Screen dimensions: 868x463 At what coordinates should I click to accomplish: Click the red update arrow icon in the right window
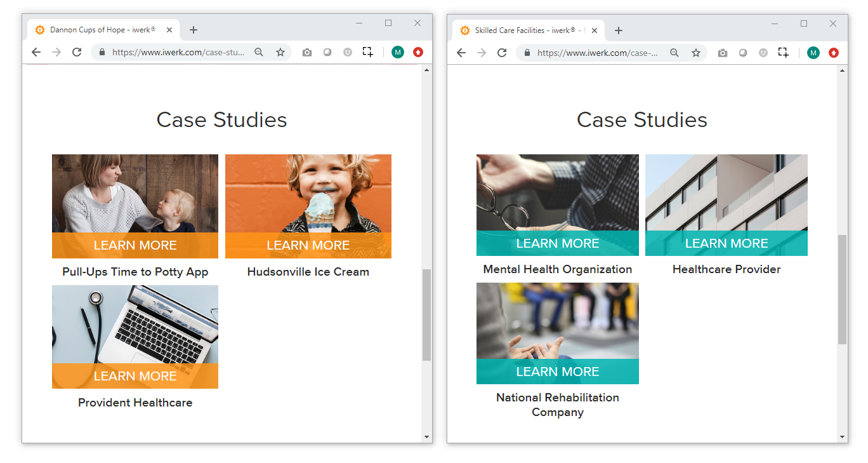point(834,53)
